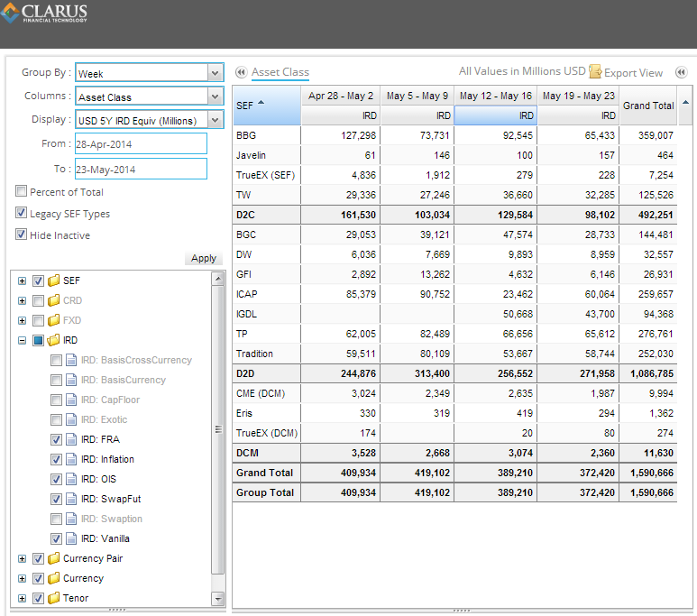The width and height of the screenshot is (697, 616).
Task: Click the IRD: BasisCurrency document icon
Action: tap(71, 380)
